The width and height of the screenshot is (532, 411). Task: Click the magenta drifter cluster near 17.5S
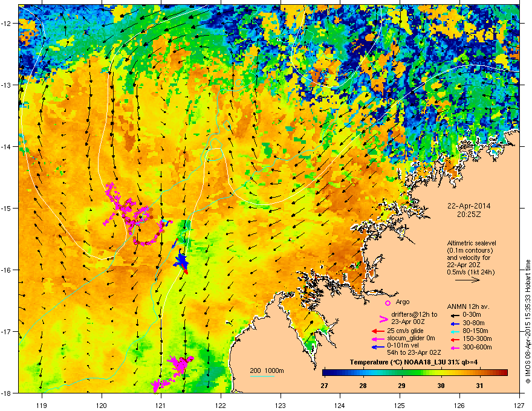coord(180,364)
